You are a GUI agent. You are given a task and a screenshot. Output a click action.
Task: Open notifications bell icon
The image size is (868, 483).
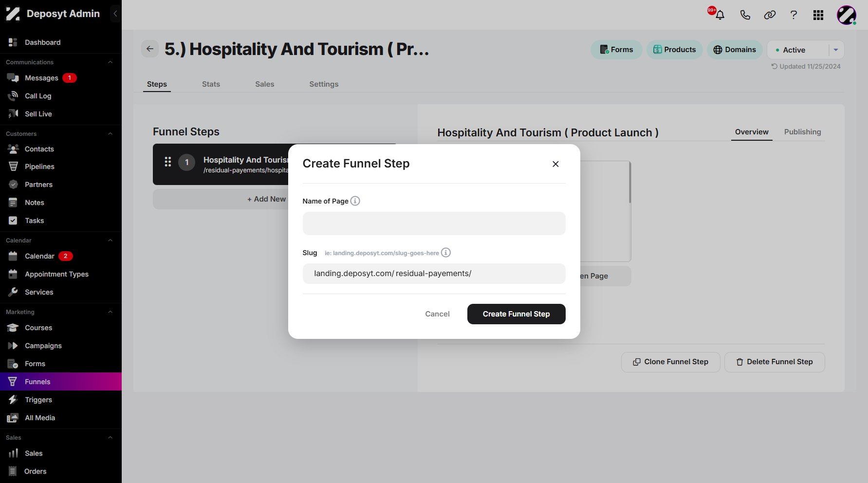click(720, 15)
